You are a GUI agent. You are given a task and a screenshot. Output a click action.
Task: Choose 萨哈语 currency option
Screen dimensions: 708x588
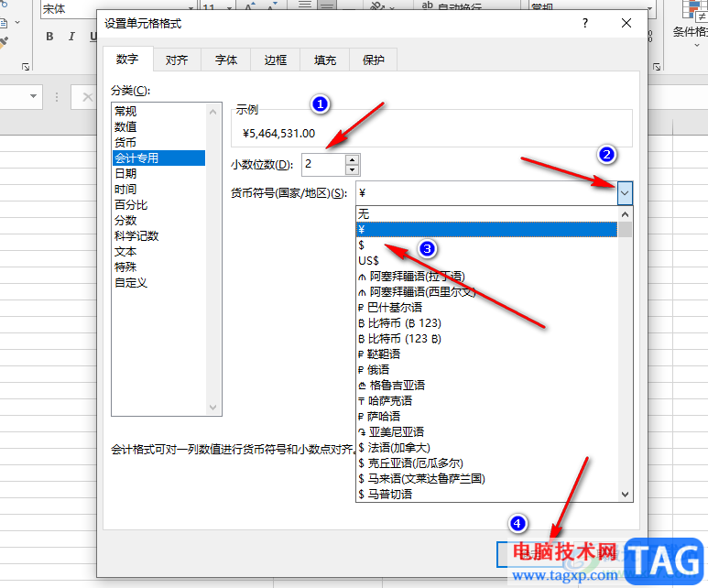click(x=486, y=417)
